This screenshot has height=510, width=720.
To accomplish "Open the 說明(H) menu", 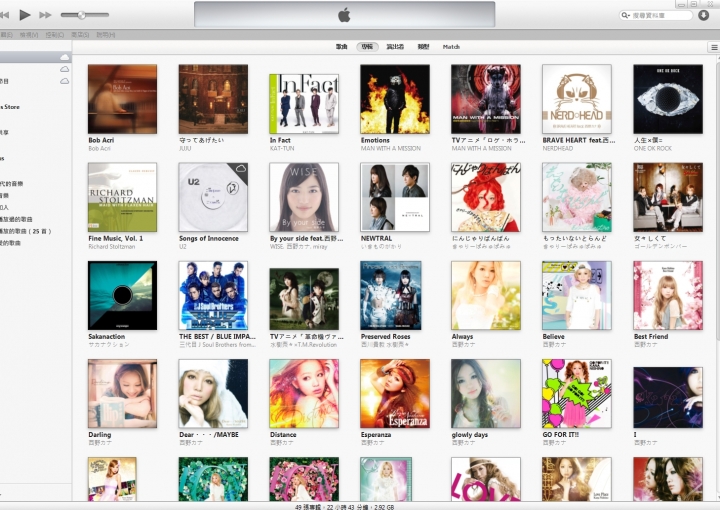I will click(106, 35).
